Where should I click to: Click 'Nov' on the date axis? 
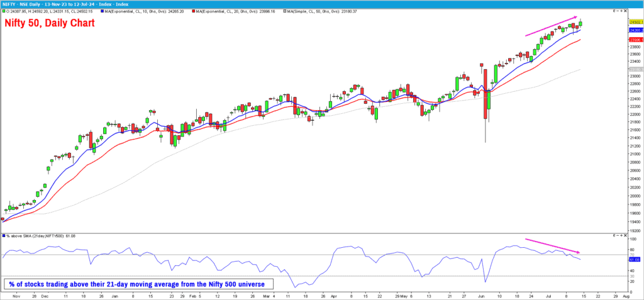(16, 295)
